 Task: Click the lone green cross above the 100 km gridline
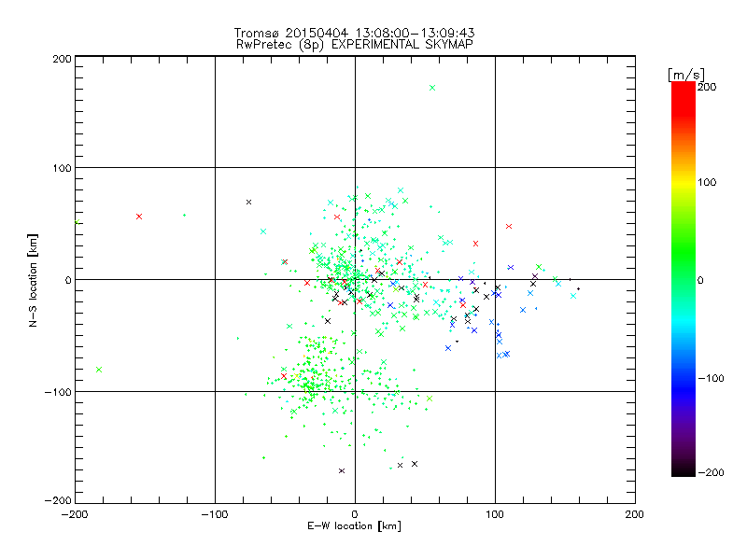pyautogui.click(x=432, y=88)
